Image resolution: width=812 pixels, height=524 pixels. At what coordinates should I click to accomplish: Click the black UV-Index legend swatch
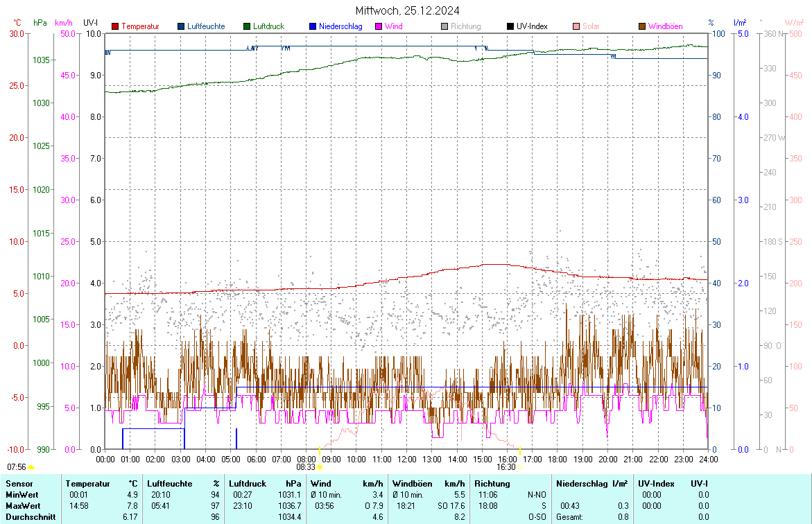click(x=510, y=26)
